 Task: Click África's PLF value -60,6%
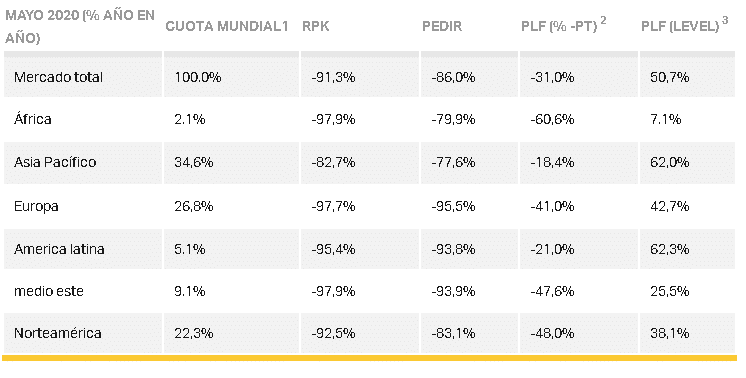click(x=552, y=119)
